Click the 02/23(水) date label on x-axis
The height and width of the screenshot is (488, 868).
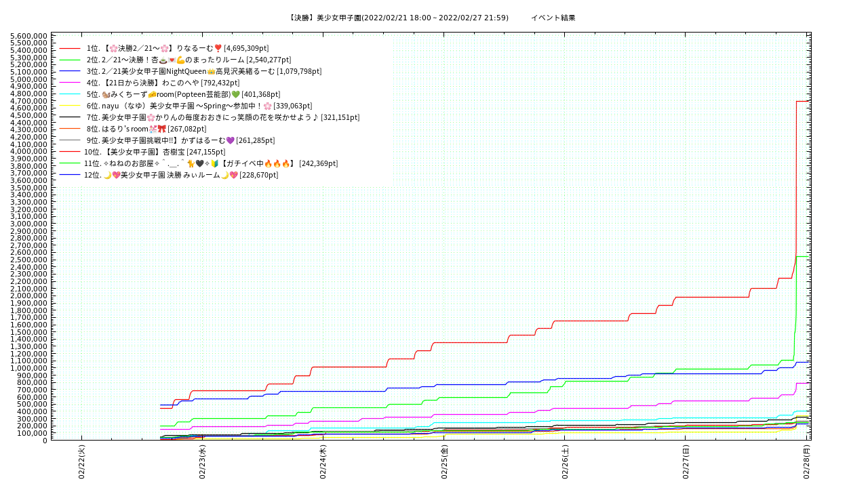click(202, 462)
